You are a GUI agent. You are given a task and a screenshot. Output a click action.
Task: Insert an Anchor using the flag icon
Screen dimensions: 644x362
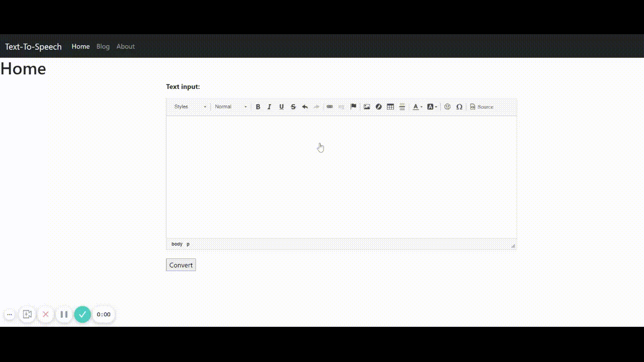353,107
